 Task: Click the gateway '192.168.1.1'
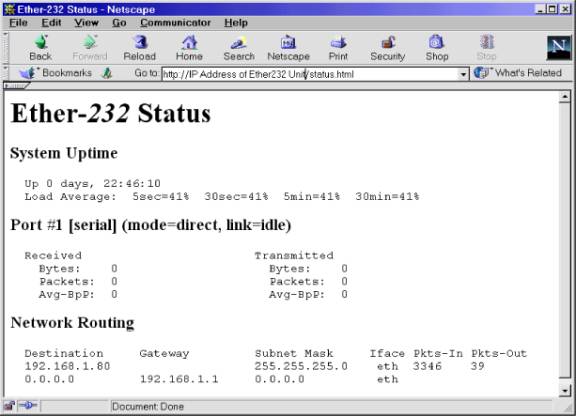pyautogui.click(x=179, y=379)
